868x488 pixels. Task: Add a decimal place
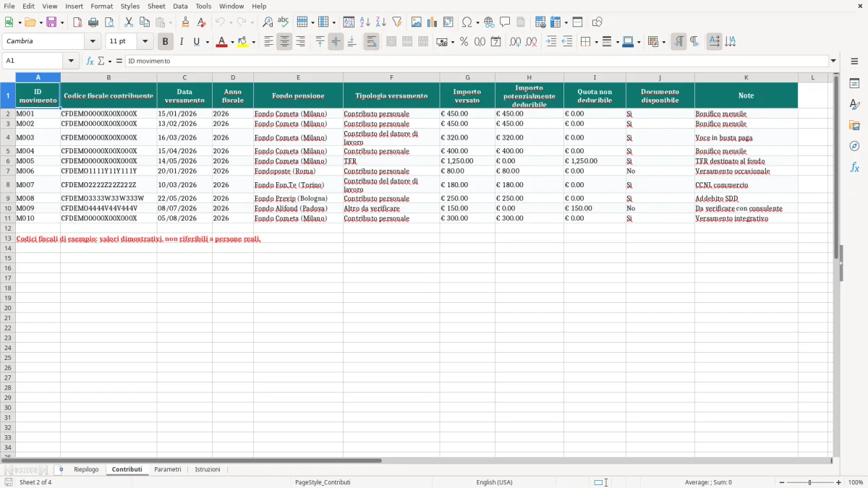coord(515,42)
